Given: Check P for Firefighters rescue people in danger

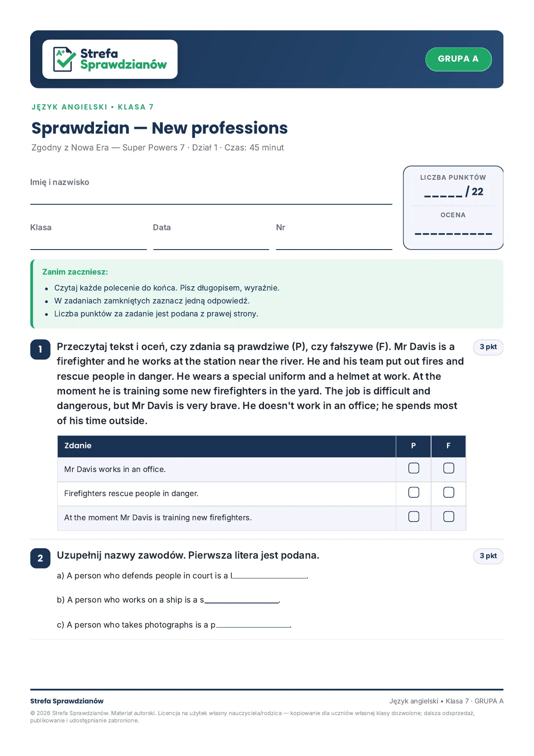Looking at the screenshot, I should pos(413,492).
